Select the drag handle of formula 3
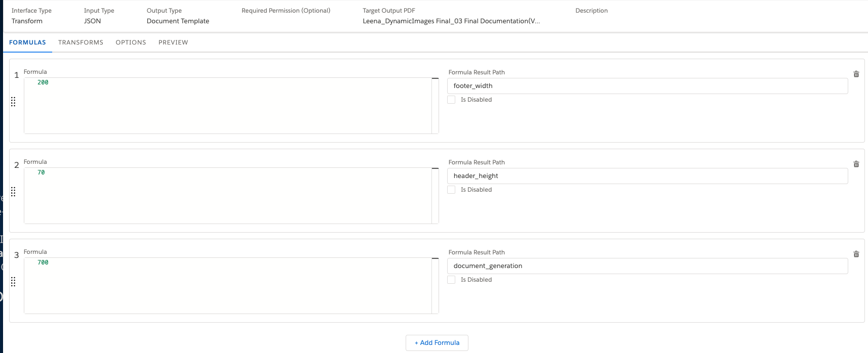Image resolution: width=868 pixels, height=353 pixels. (x=13, y=282)
